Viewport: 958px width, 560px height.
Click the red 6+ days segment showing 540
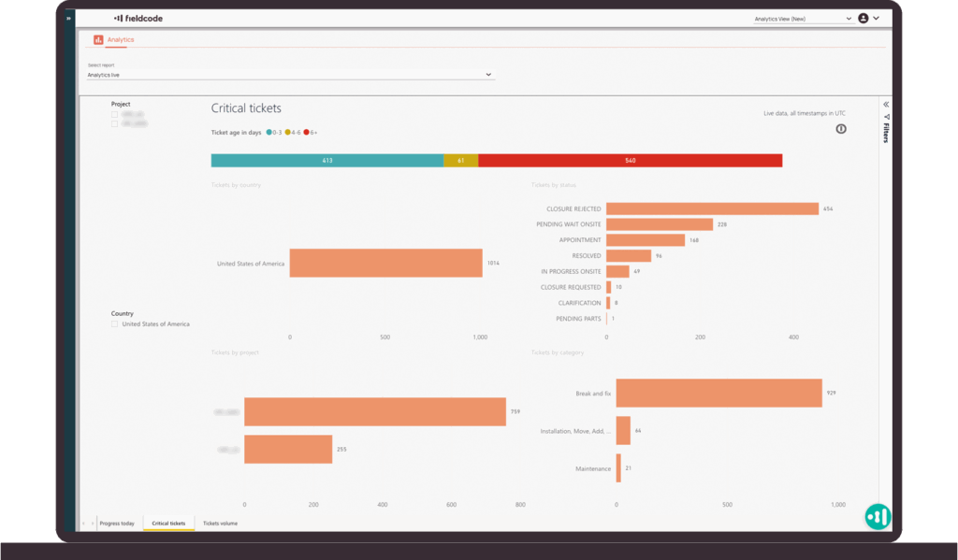pyautogui.click(x=630, y=161)
